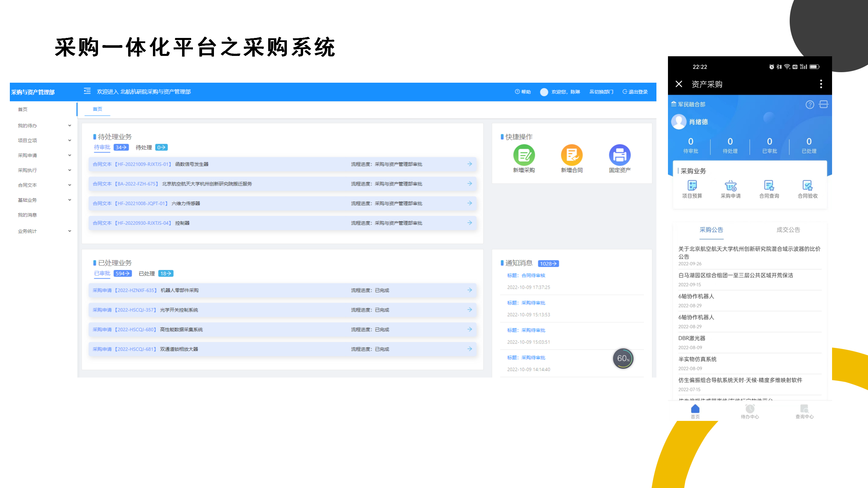Select the 首页 page tab
Image resolution: width=868 pixels, height=488 pixels.
pyautogui.click(x=97, y=109)
